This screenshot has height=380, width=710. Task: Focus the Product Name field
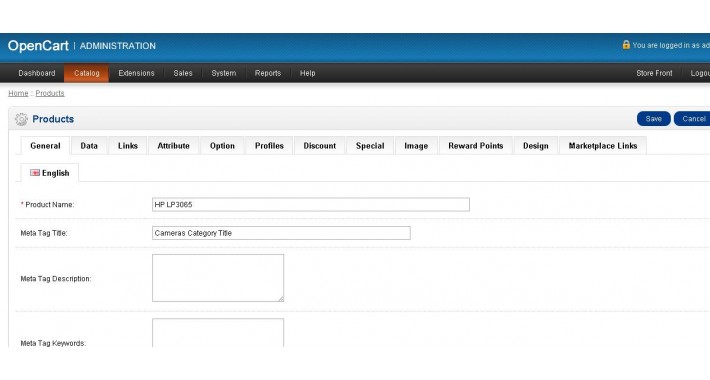coord(311,204)
